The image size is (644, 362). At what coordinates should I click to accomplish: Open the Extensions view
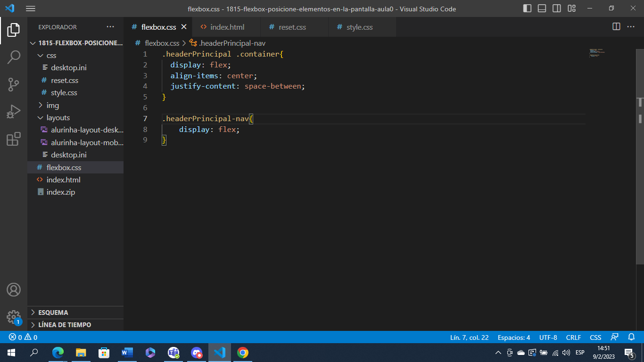click(x=14, y=139)
